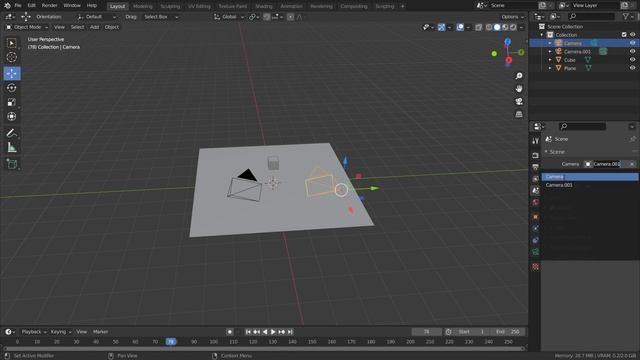
Task: Toggle snapping magnet icon
Action: click(x=267, y=17)
